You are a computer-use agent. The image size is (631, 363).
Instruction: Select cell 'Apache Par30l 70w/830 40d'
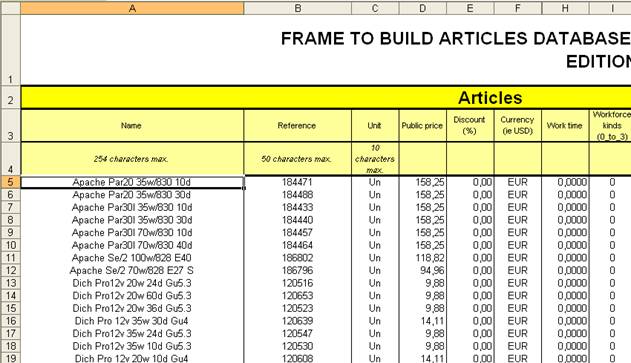132,245
